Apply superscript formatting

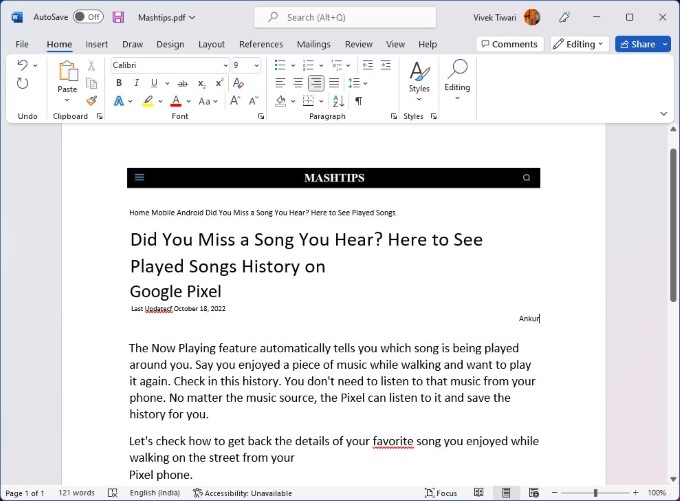219,83
